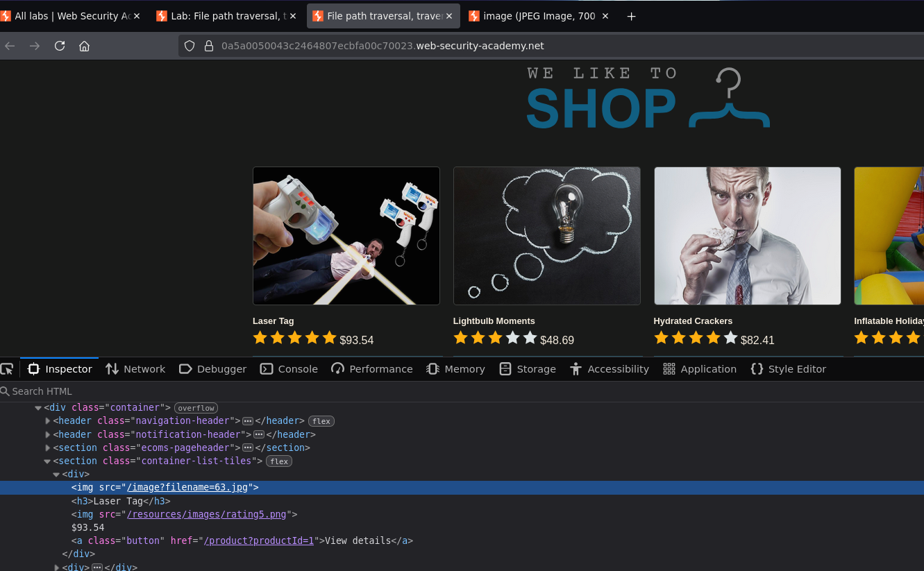Click the Lightbulb Moments product title
This screenshot has width=924, height=571.
click(x=494, y=321)
